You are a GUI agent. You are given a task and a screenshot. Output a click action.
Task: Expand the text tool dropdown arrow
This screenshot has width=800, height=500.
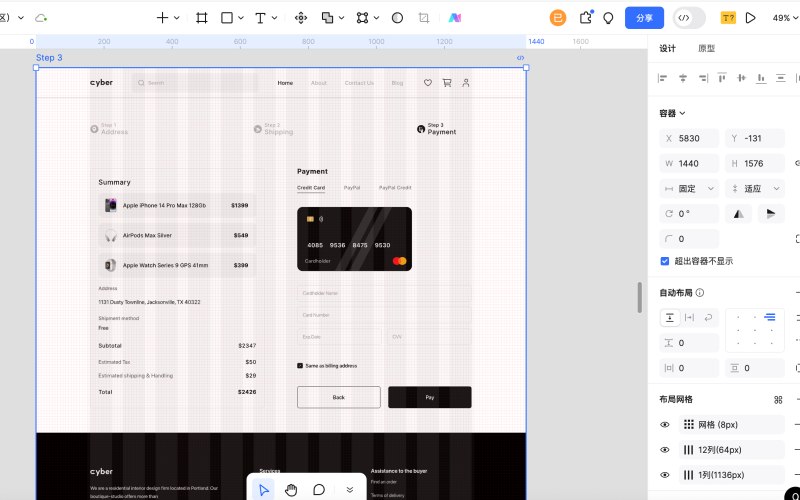[274, 18]
